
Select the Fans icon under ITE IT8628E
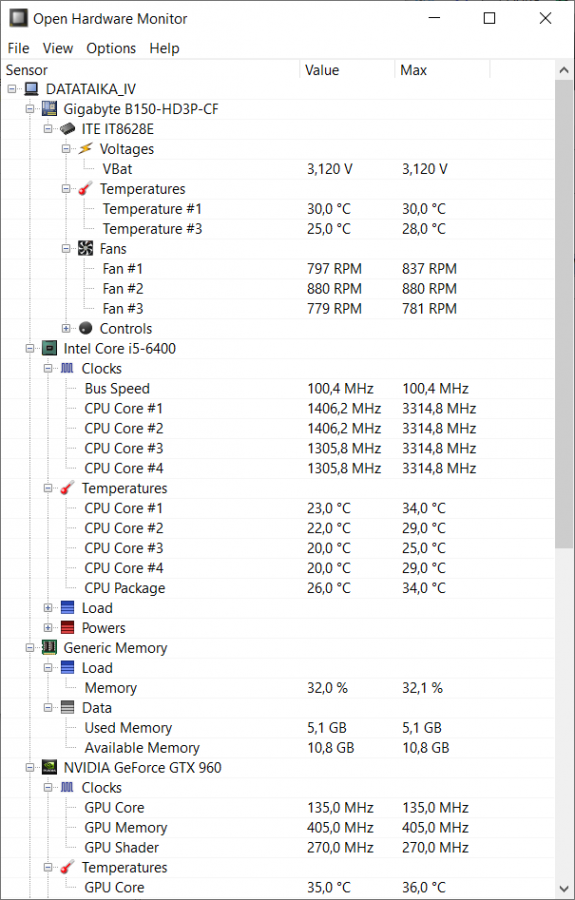tap(86, 249)
